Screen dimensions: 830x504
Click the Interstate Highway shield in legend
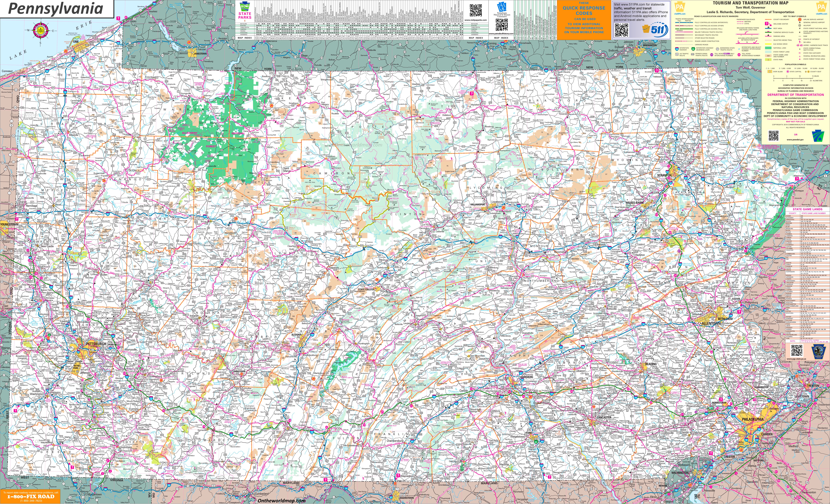pos(677,49)
